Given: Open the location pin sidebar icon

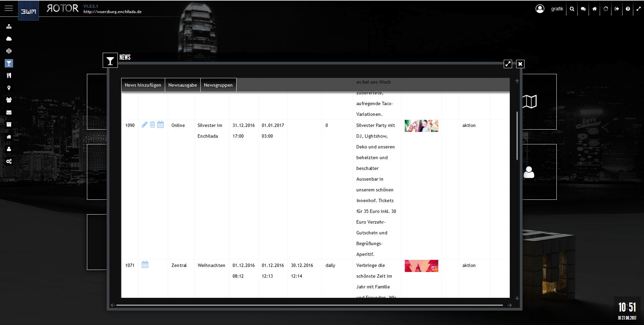Looking at the screenshot, I should click(x=9, y=88).
